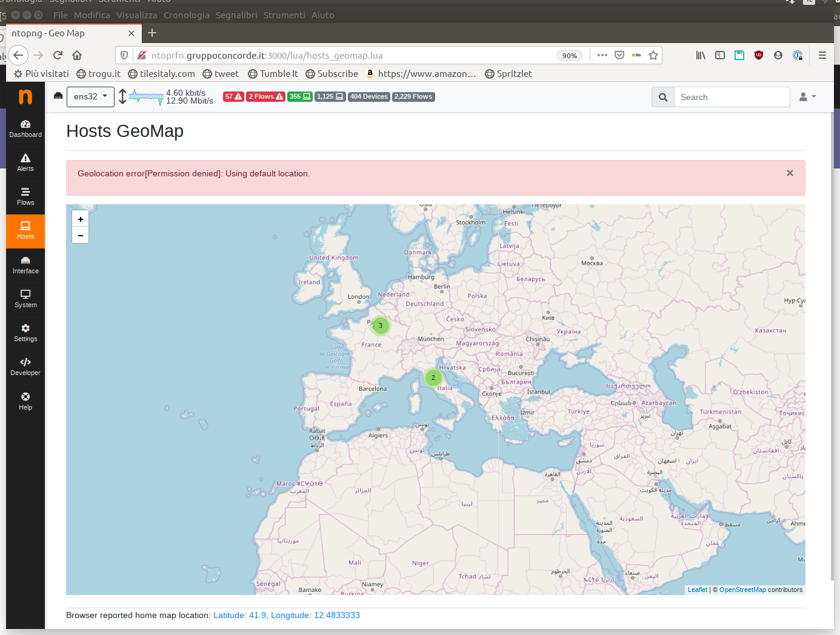Click the OpenStreetMap attribution link

point(743,590)
